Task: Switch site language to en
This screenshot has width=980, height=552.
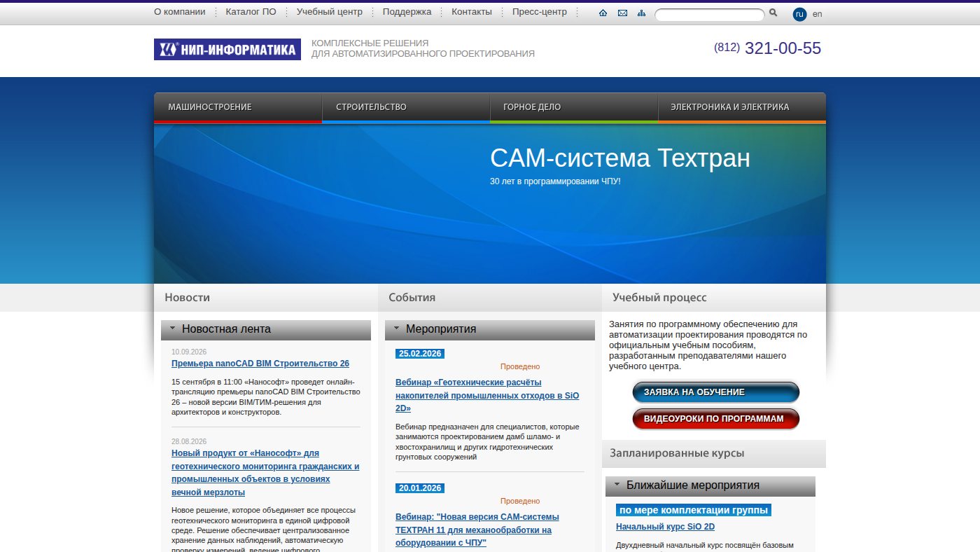Action: (818, 14)
